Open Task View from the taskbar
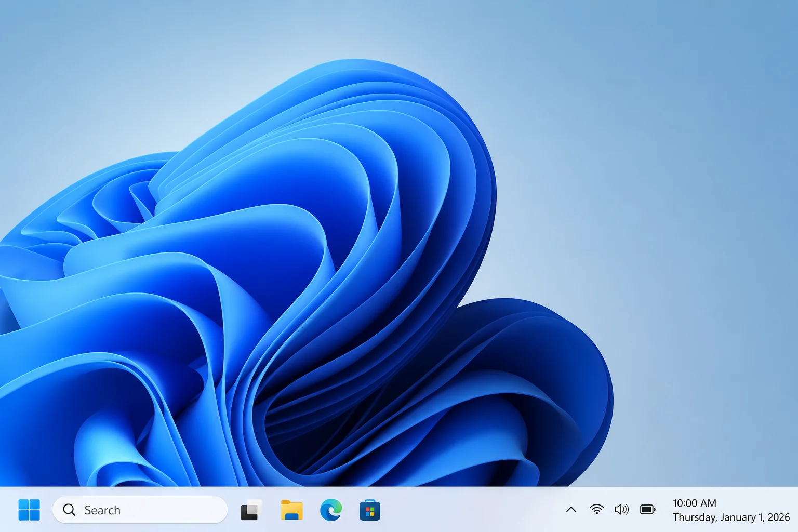This screenshot has height=532, width=798. tap(251, 510)
